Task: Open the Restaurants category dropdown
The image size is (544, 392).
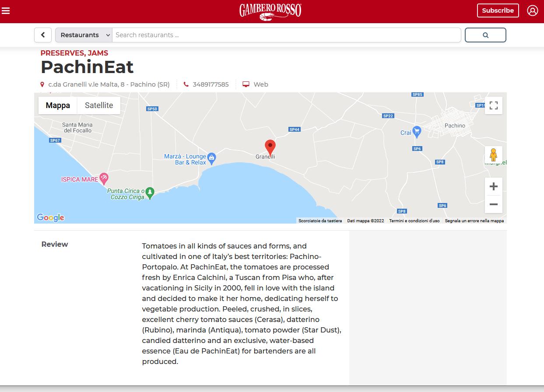Action: 84,35
